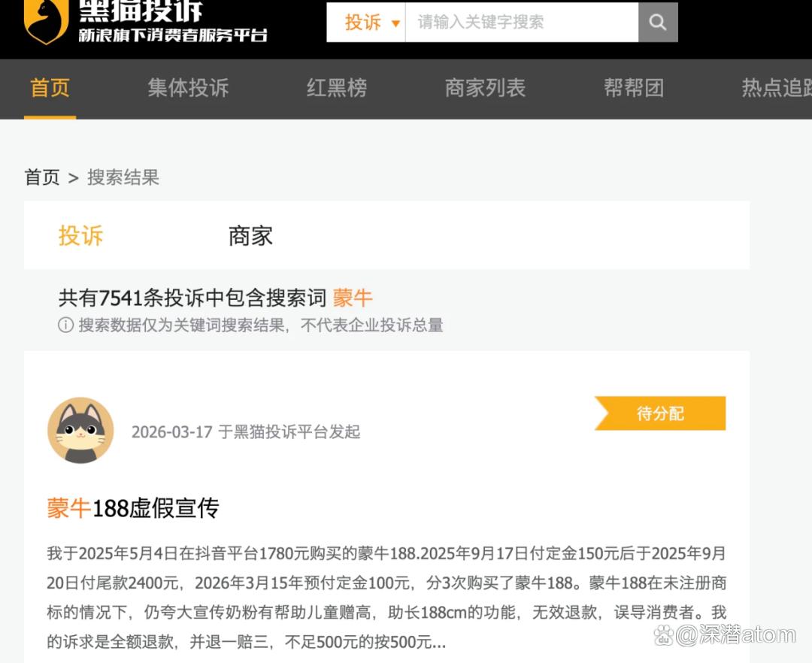Click 新浪旗下消费者服务平台 tagline
Viewport: 812px width, 663px height.
pos(173,35)
